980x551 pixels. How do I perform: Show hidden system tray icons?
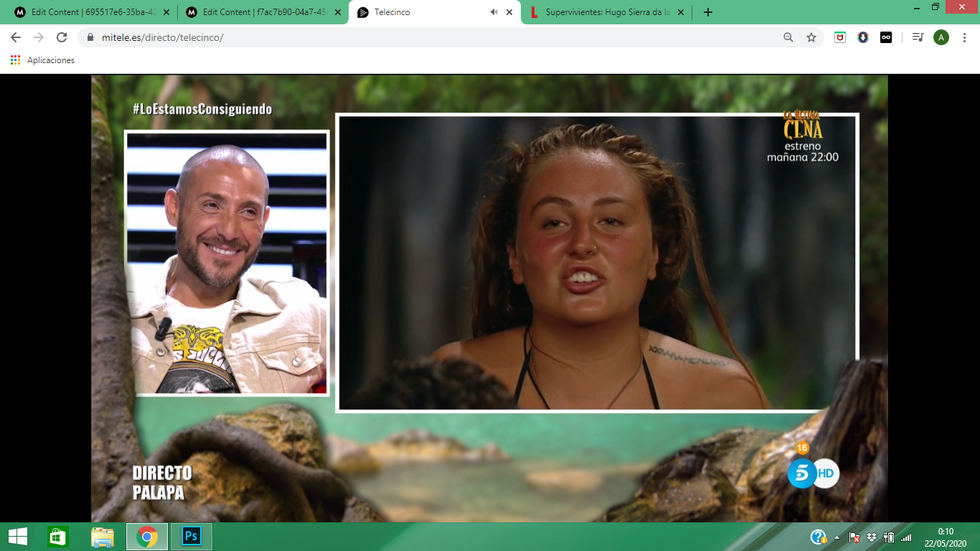[x=837, y=537]
